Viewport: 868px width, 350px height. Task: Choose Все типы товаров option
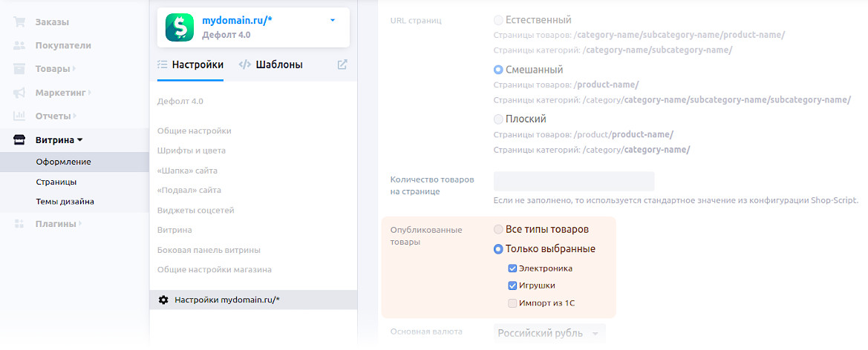click(x=498, y=229)
